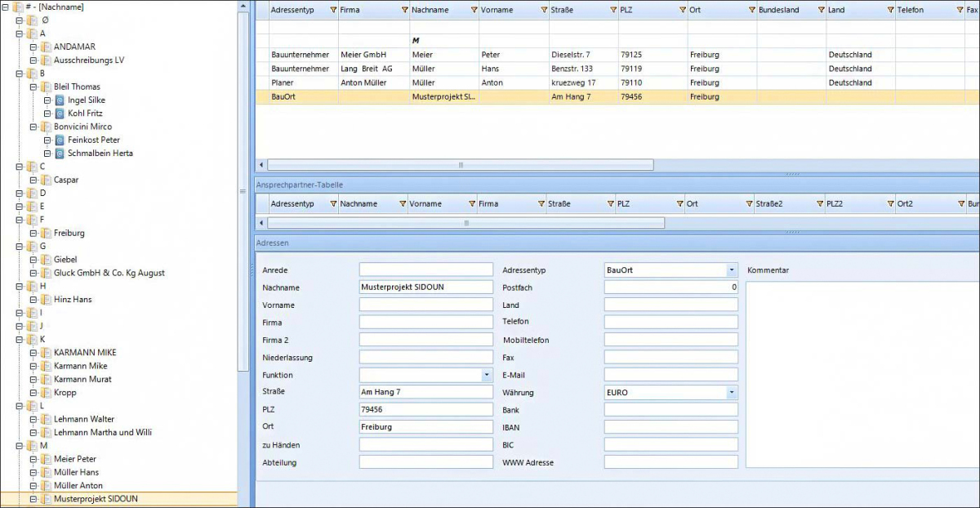Open the Funktion dropdown in address form
This screenshot has width=980, height=508.
(x=487, y=376)
